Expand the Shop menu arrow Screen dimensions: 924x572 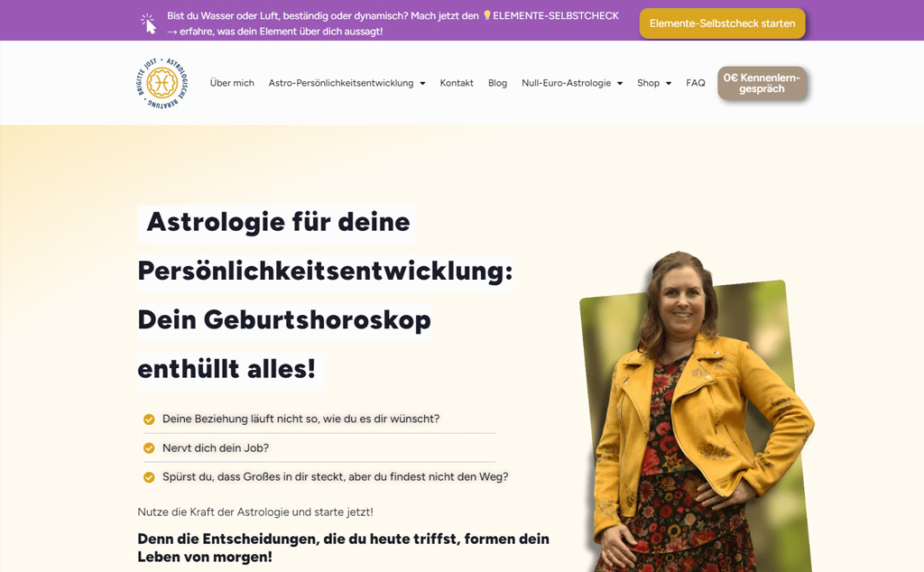point(669,84)
